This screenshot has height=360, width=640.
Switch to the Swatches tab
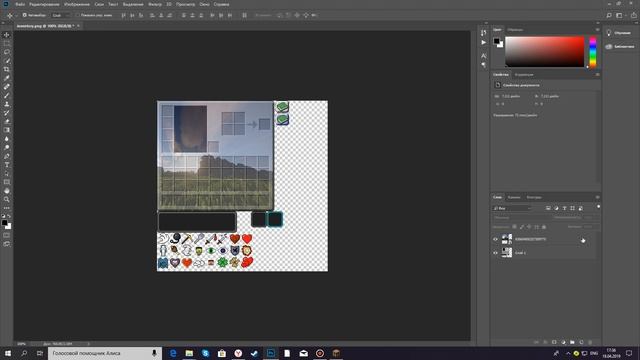(515, 29)
